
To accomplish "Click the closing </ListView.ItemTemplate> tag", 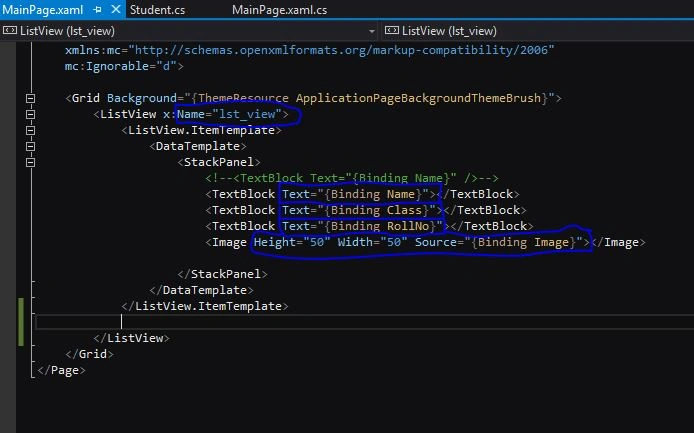I will [205, 306].
